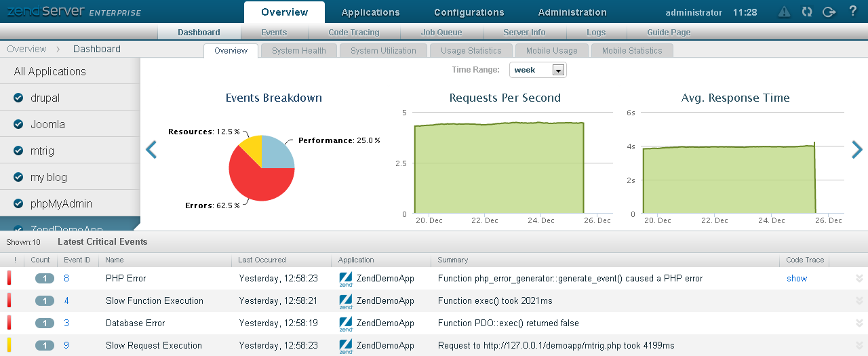
Task: Expand the Slow Function Execution row details
Action: 859,300
